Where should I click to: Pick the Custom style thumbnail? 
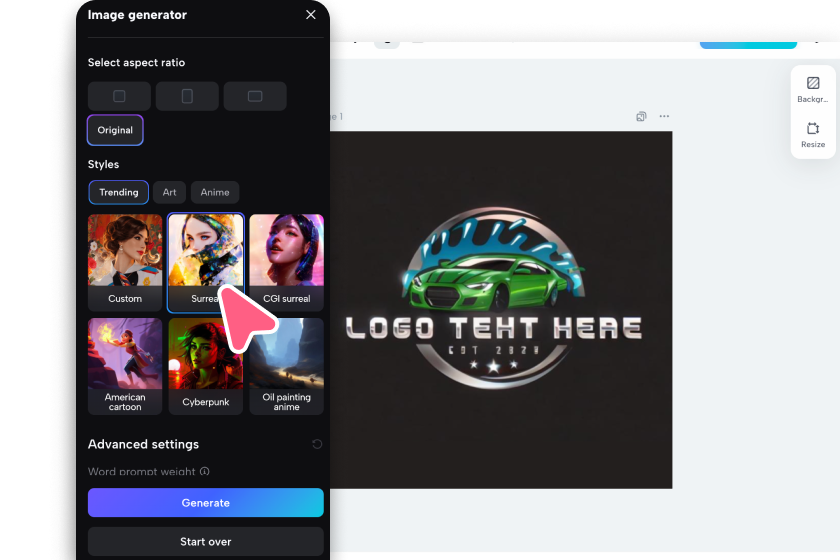(x=125, y=263)
